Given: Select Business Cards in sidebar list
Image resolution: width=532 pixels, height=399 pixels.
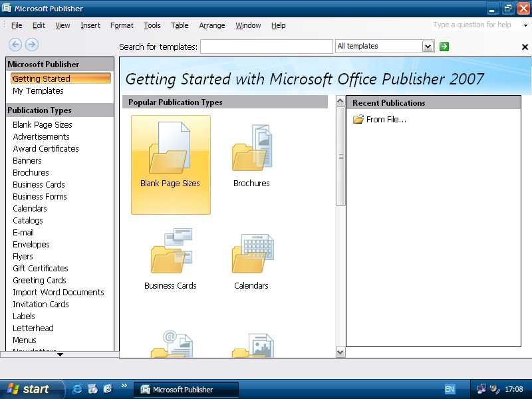Looking at the screenshot, I should 39,185.
